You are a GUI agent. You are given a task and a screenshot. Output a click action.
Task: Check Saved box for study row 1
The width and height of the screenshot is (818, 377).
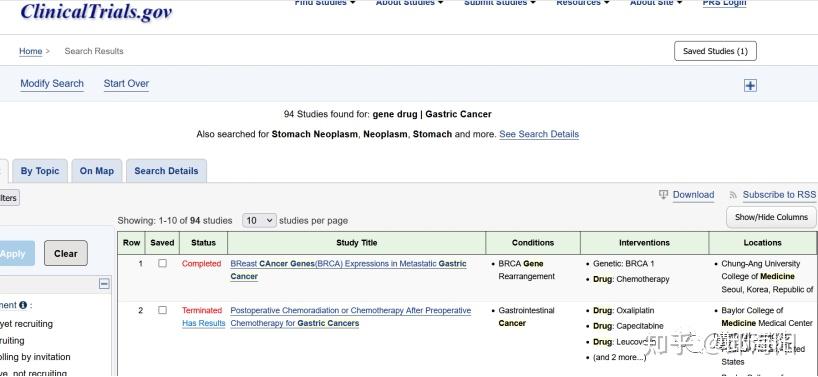click(162, 263)
